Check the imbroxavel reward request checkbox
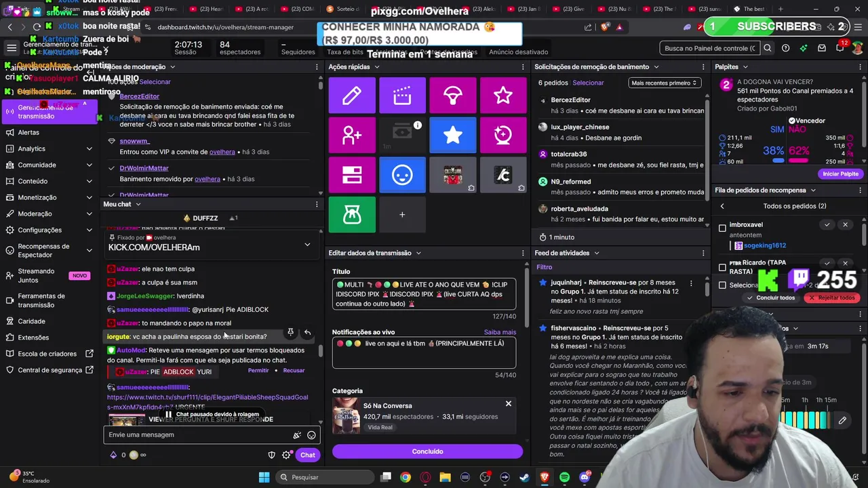The height and width of the screenshot is (488, 868). pyautogui.click(x=723, y=228)
